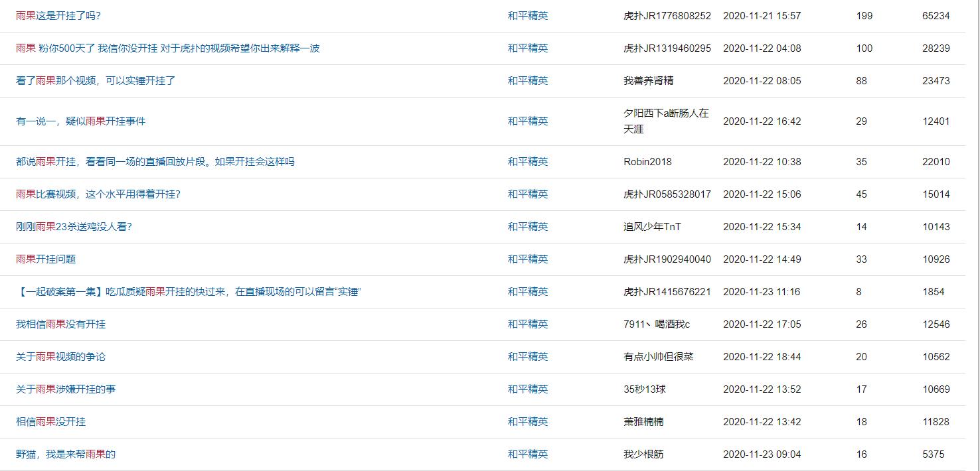Click the '雨果开挂问题' thread title

pyautogui.click(x=46, y=259)
